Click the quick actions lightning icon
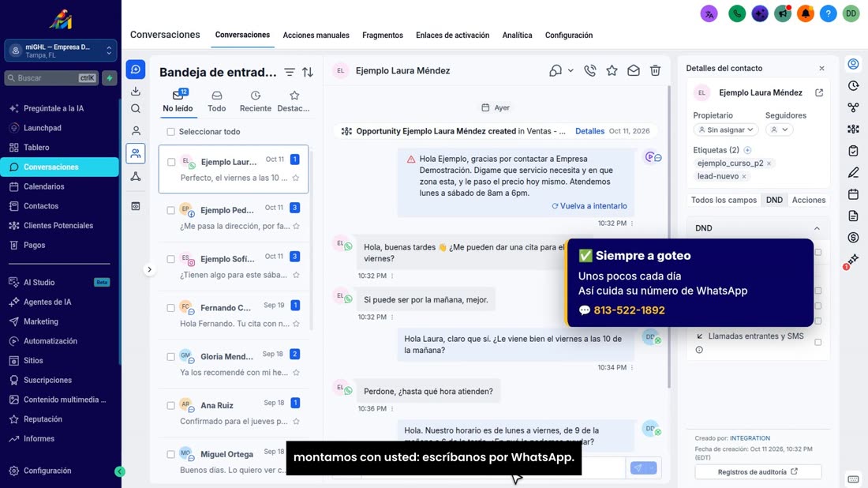This screenshot has width=868, height=488. 110,78
